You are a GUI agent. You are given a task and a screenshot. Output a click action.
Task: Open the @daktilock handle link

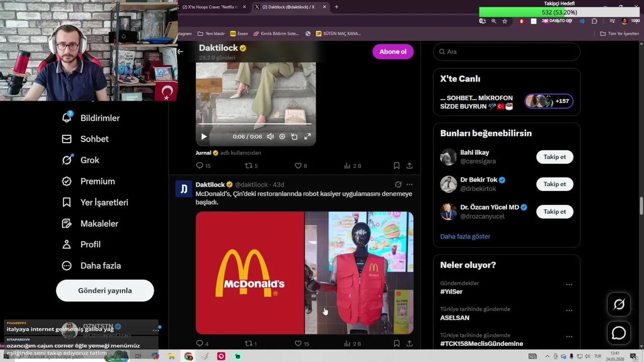(251, 185)
